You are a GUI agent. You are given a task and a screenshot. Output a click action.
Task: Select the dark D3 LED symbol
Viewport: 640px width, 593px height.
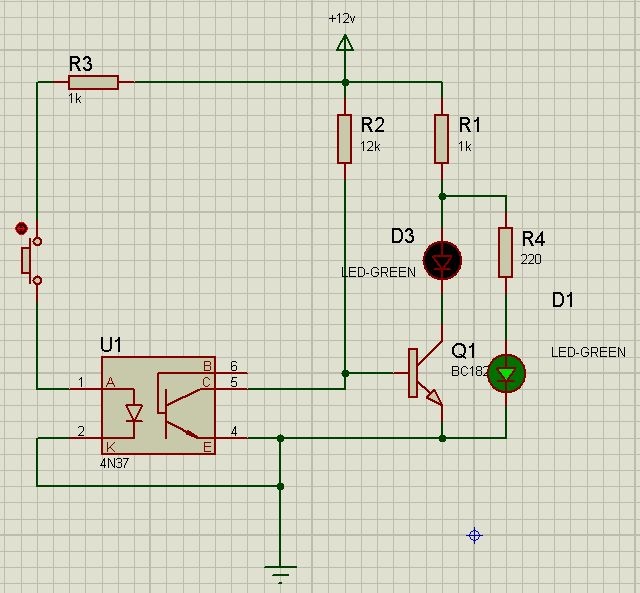441,260
